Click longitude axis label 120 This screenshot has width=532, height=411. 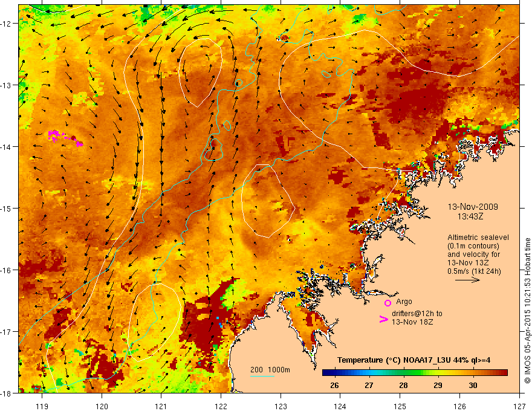click(x=102, y=406)
